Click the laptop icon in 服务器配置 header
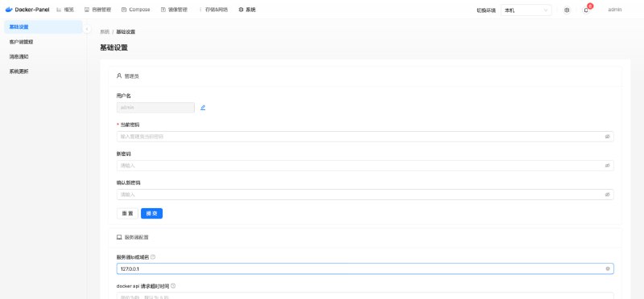 pyautogui.click(x=119, y=237)
